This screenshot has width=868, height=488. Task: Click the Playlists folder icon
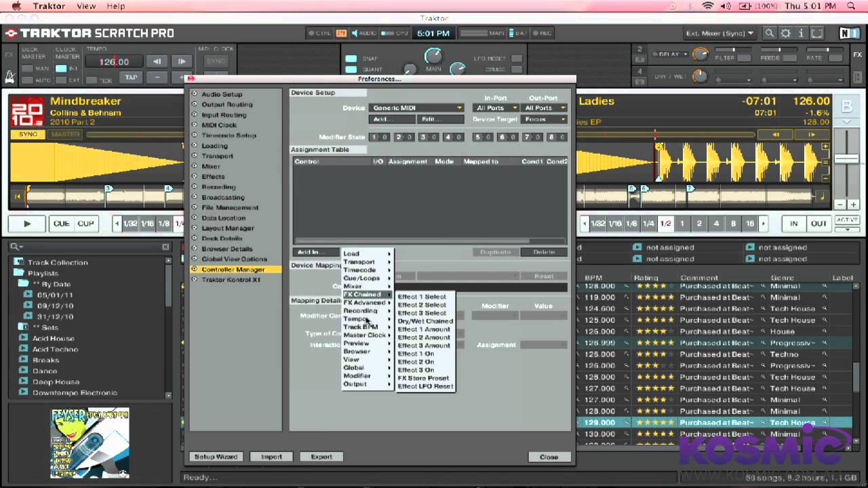coord(19,273)
